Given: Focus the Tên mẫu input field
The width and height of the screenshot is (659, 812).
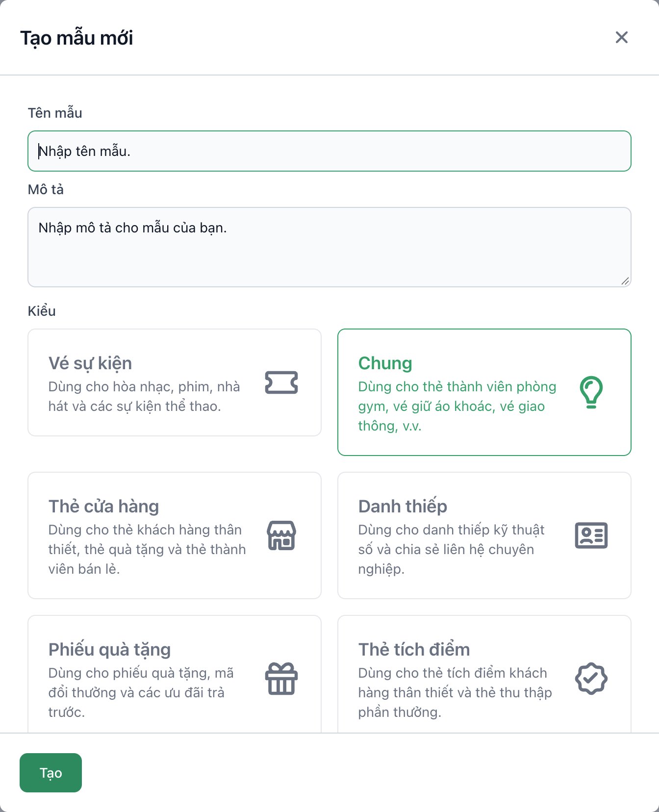Looking at the screenshot, I should point(329,151).
